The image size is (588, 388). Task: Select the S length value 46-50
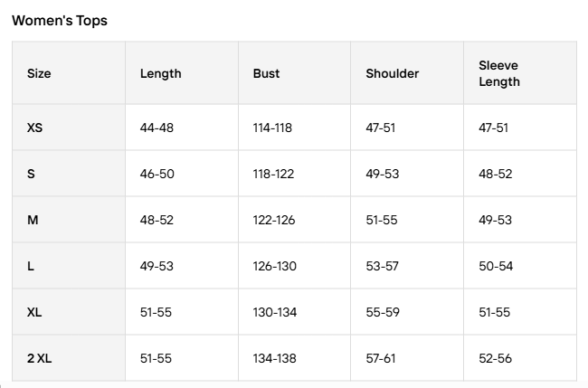point(156,174)
